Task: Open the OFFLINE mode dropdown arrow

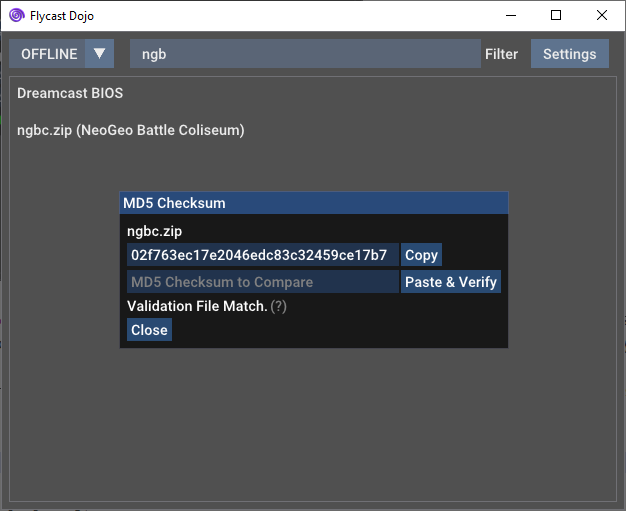Action: click(99, 53)
